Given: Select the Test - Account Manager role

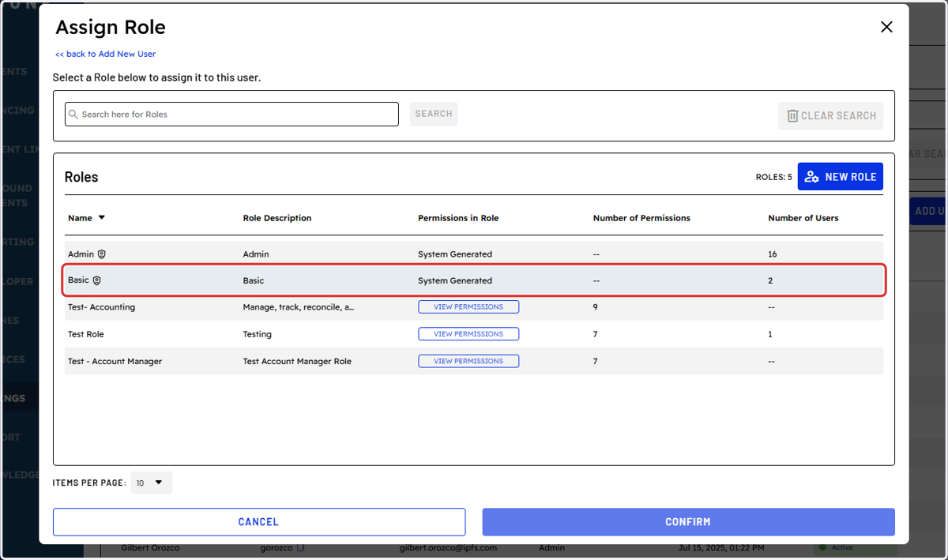Looking at the screenshot, I should tap(115, 361).
